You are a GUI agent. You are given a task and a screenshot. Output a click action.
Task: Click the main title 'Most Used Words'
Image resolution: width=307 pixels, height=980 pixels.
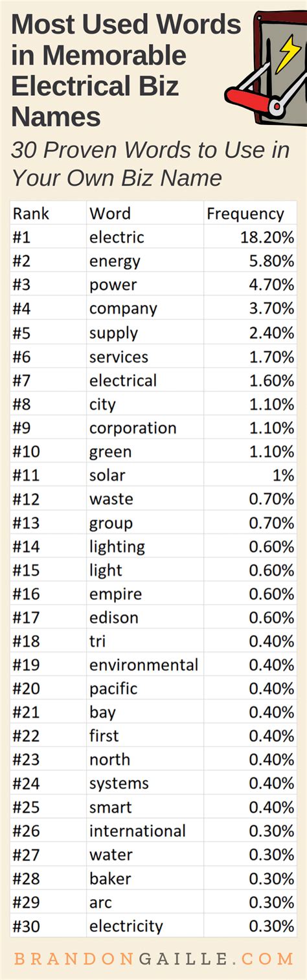point(126,25)
